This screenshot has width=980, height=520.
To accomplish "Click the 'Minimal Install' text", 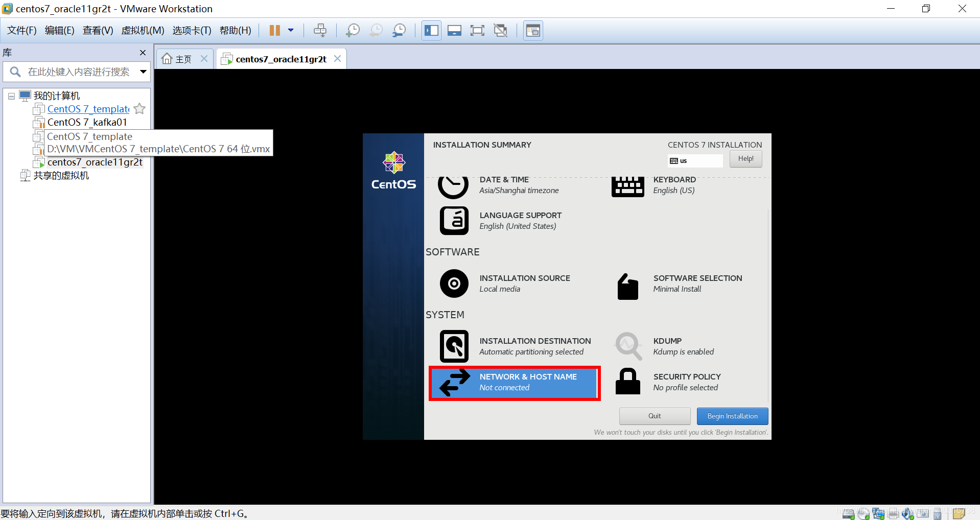I will coord(677,289).
